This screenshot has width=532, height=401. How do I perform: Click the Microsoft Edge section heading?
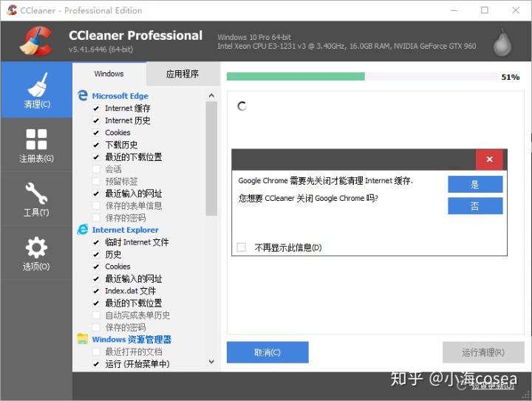120,96
